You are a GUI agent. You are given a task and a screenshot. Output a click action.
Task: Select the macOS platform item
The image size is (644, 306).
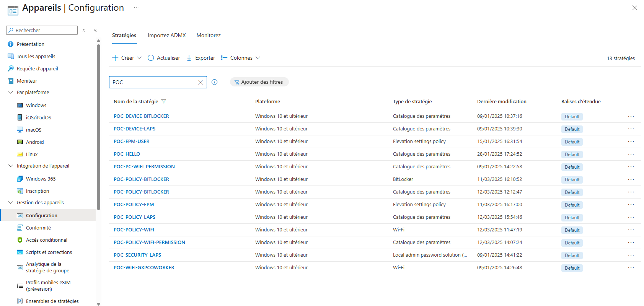[34, 130]
